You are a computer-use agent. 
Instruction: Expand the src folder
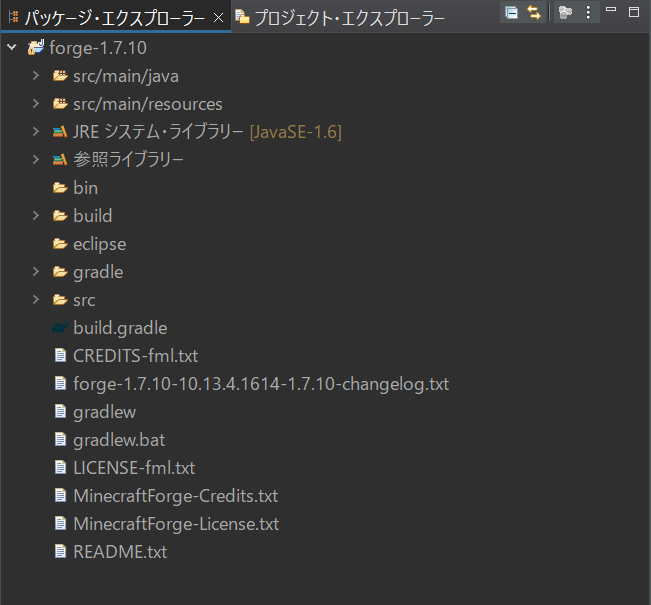pyautogui.click(x=36, y=299)
